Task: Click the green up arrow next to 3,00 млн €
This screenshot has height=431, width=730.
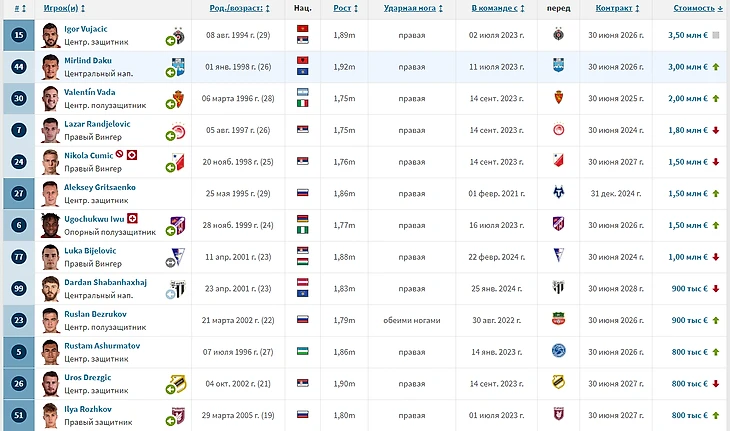Action: coord(716,66)
